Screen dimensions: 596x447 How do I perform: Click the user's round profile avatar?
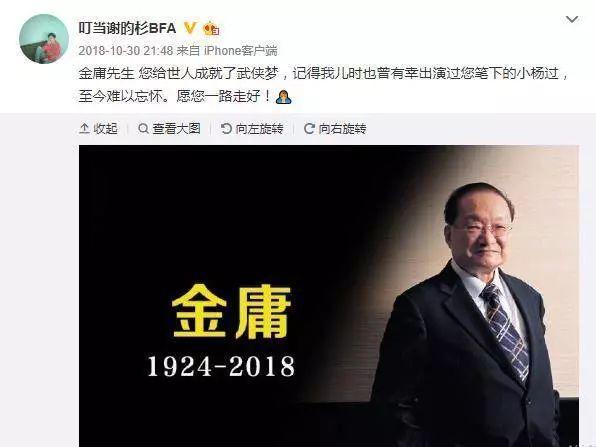click(x=44, y=38)
